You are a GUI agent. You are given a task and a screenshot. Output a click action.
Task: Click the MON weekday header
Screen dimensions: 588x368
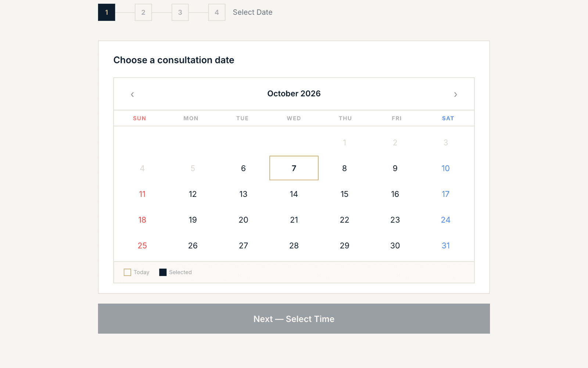coord(191,118)
